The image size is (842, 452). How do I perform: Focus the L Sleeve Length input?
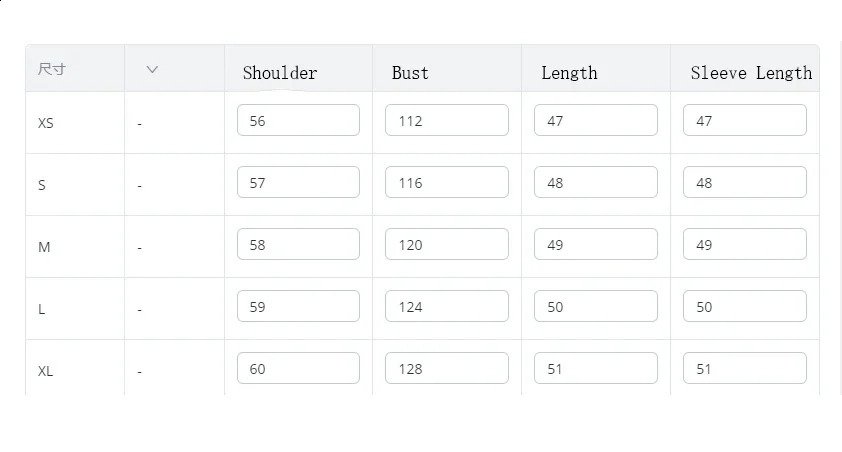point(744,306)
